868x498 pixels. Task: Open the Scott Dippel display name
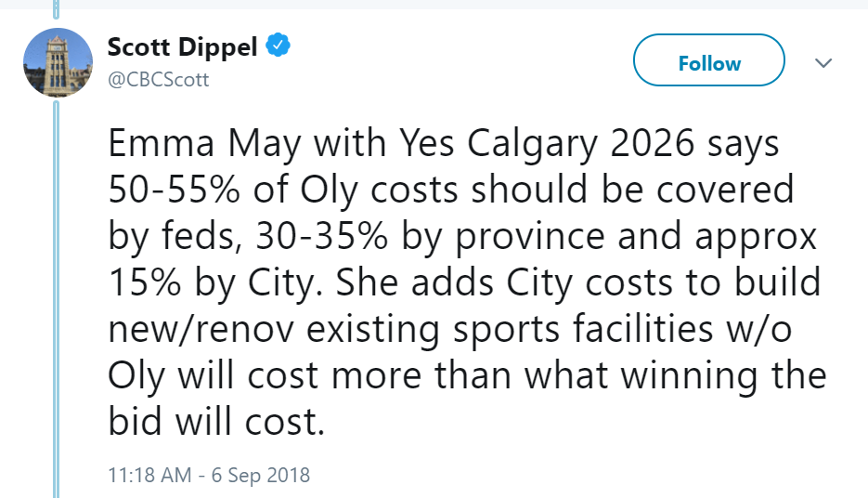click(182, 47)
